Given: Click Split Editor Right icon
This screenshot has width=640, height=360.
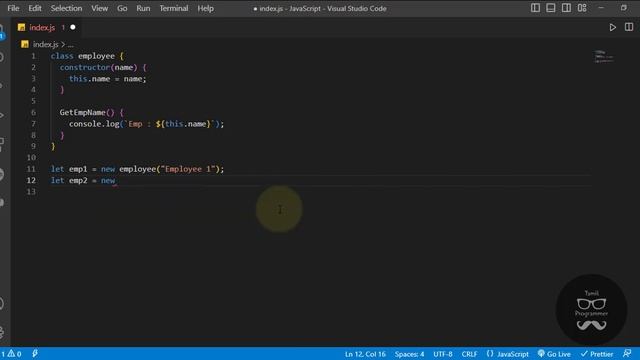Looking at the screenshot, I should coord(629,27).
